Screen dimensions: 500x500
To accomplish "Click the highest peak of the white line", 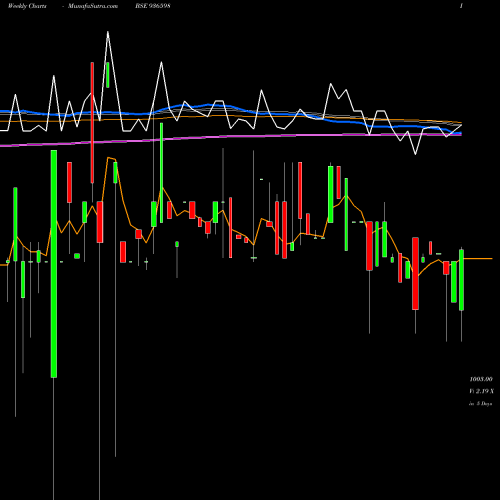I will click(x=108, y=32).
